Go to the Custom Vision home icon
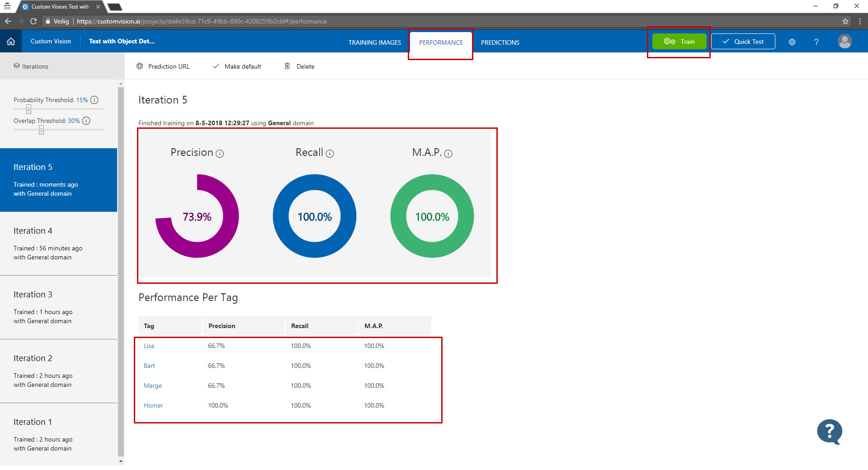The image size is (868, 470). click(x=11, y=42)
